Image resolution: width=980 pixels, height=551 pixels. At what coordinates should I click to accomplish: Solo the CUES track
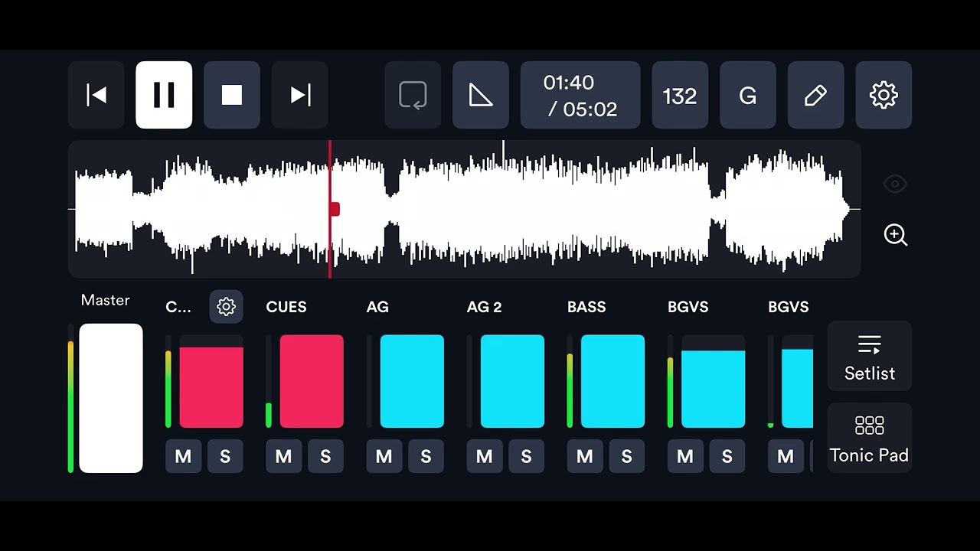point(325,456)
